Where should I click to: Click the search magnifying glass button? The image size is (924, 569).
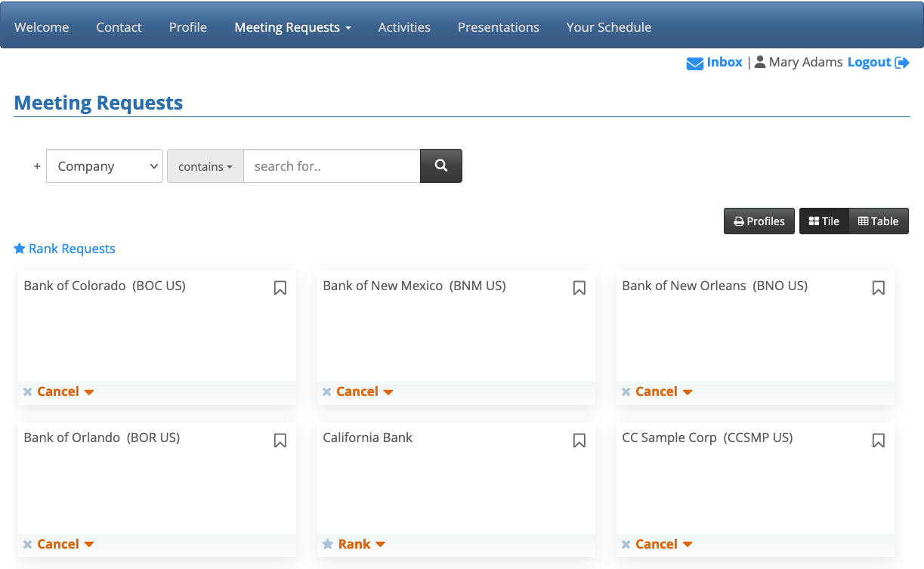[441, 166]
